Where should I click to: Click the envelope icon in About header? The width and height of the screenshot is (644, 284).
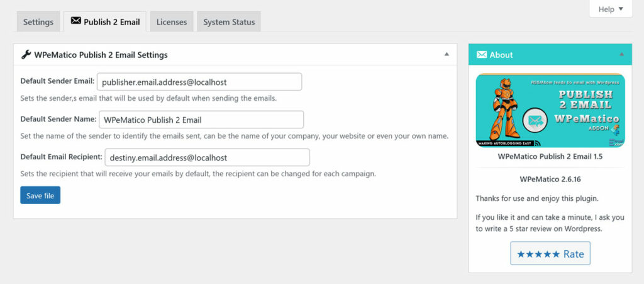[x=482, y=55]
